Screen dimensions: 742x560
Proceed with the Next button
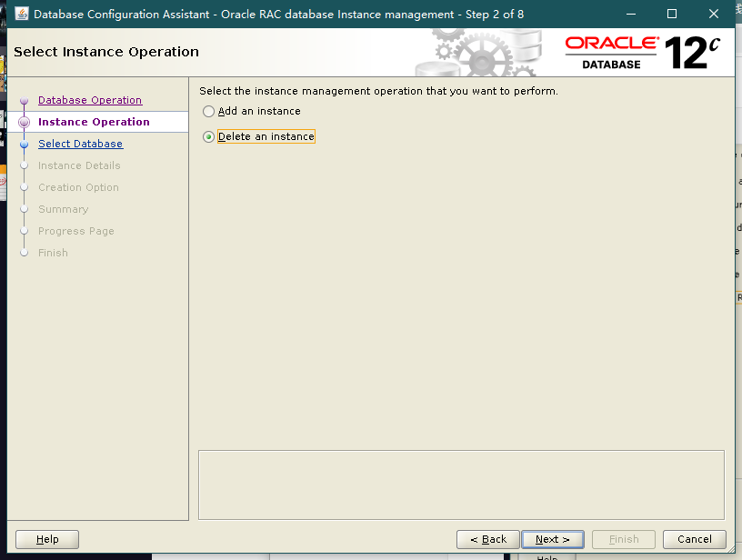[x=552, y=539]
